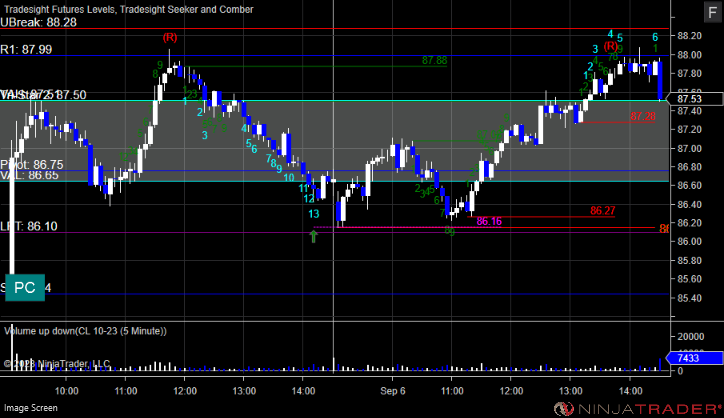Click the LBT: 86.10 level label

click(29, 226)
